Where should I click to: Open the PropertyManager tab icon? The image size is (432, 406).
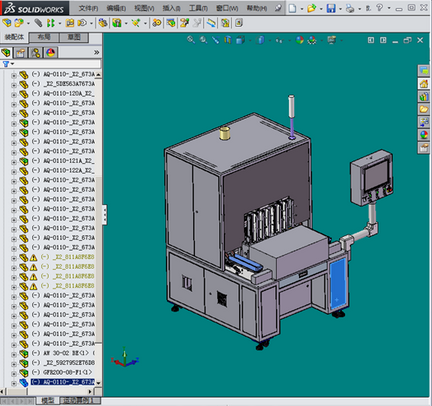tap(21, 52)
